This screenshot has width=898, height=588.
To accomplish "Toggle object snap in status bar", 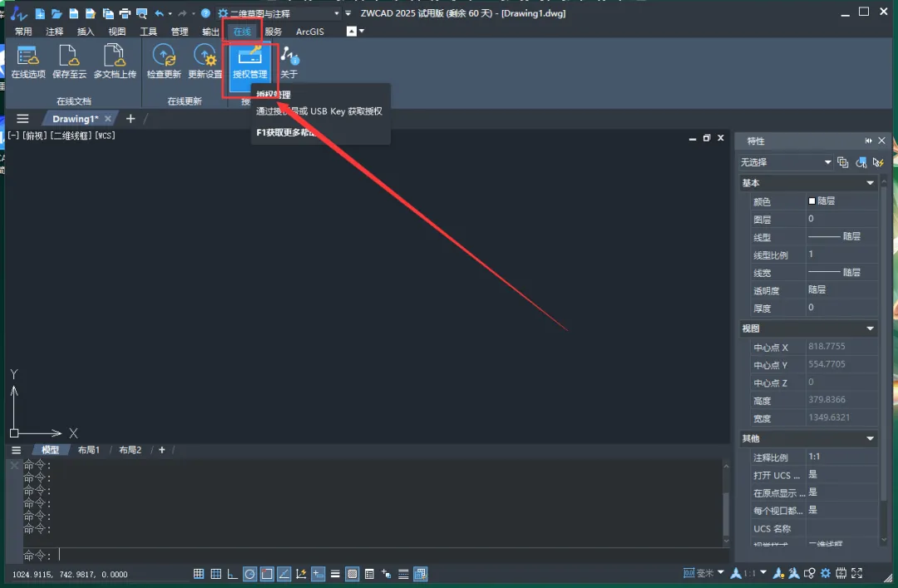I will 267,574.
